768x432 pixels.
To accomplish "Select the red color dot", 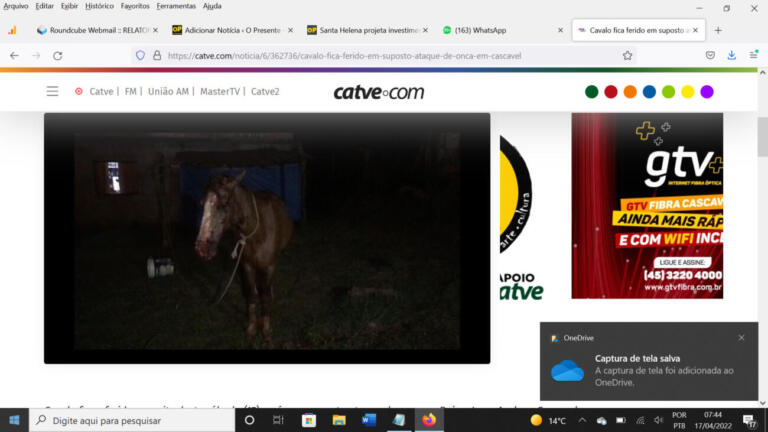I will coord(611,92).
